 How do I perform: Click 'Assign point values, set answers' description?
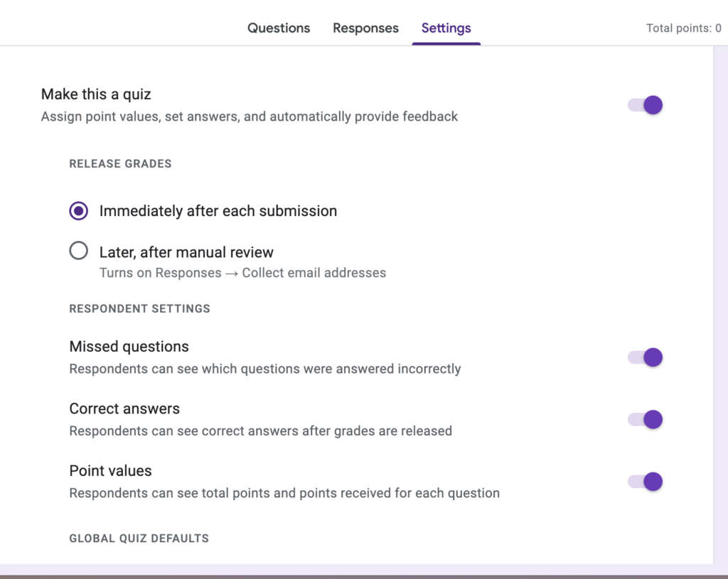(250, 117)
